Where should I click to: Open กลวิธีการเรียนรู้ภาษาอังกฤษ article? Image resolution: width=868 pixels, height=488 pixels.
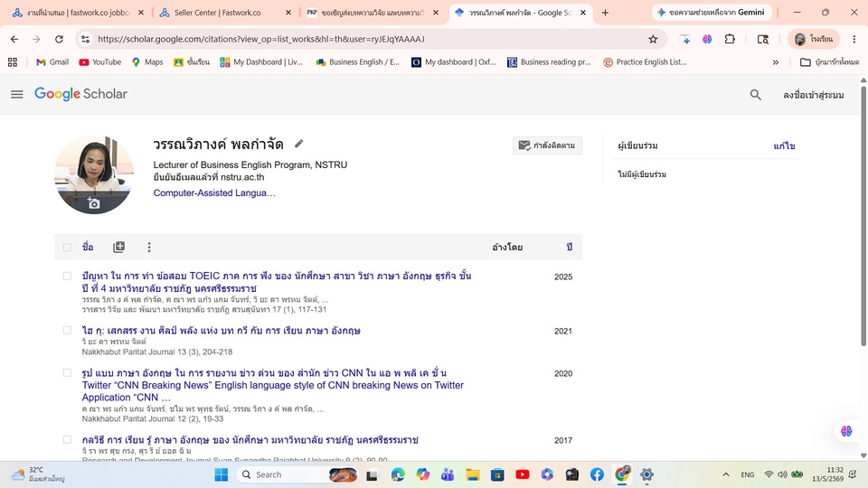coord(250,440)
